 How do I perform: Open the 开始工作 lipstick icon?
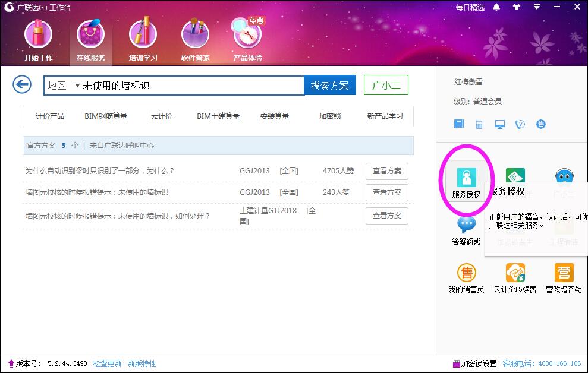(38, 40)
